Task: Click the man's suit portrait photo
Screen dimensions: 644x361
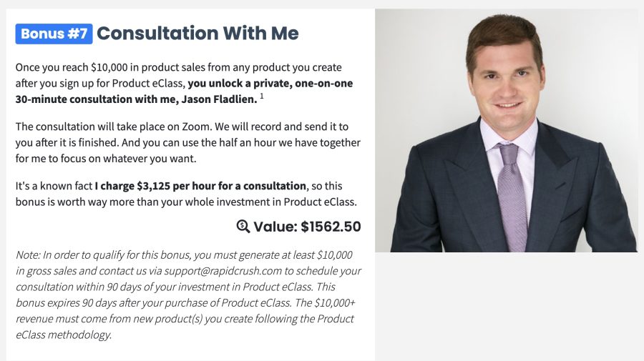Action: (x=506, y=130)
